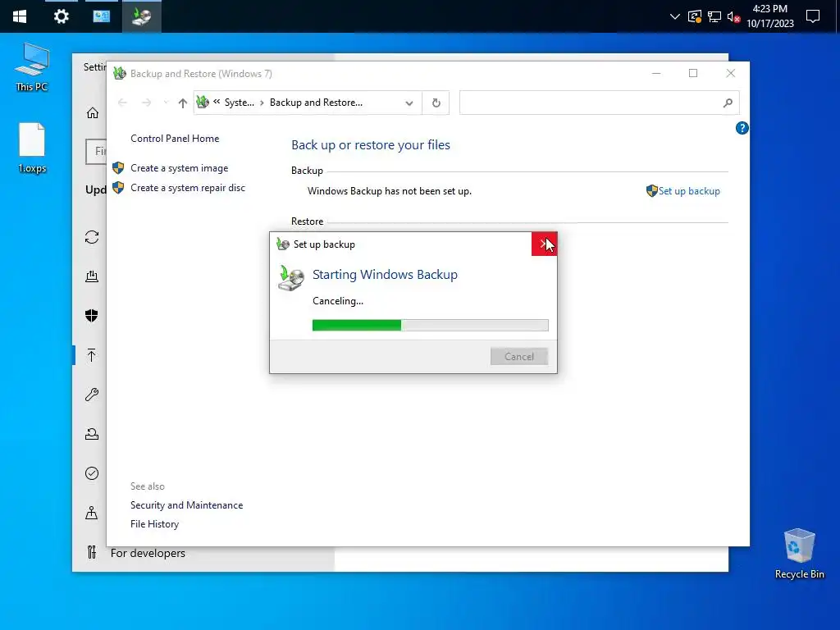This screenshot has width=840, height=630.
Task: Open the blue Help question mark
Action: point(742,128)
